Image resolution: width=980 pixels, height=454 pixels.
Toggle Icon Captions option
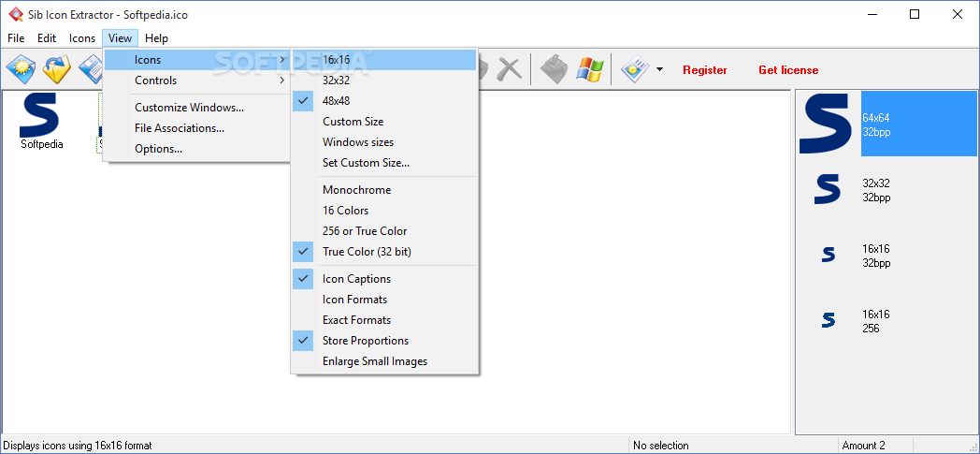384,278
